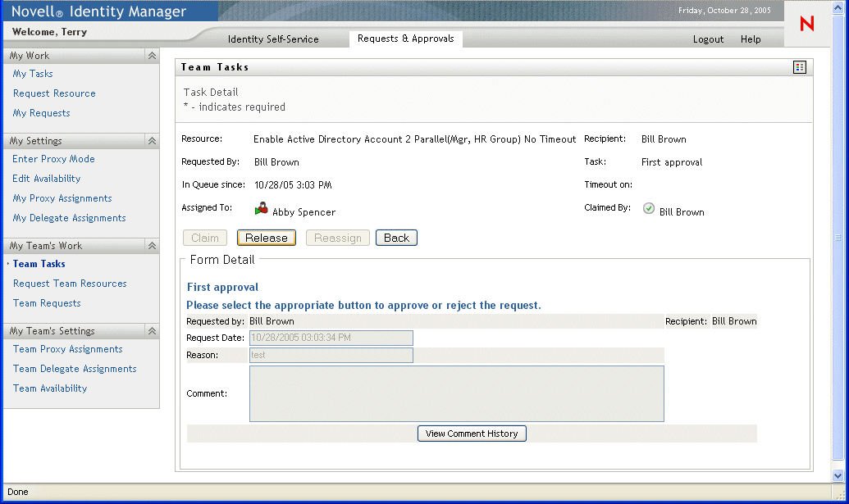Viewport: 849px width, 504px height.
Task: Open the Team Tasks display options icon
Action: click(800, 67)
